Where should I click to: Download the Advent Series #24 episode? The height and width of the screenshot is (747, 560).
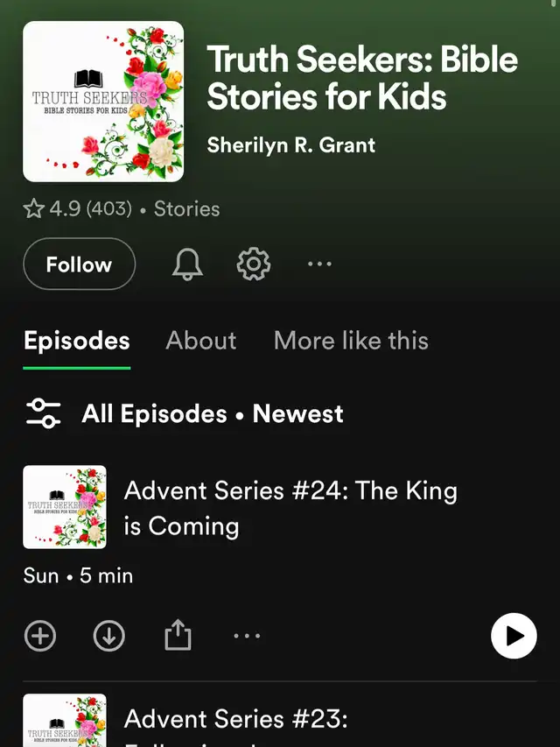pos(109,636)
